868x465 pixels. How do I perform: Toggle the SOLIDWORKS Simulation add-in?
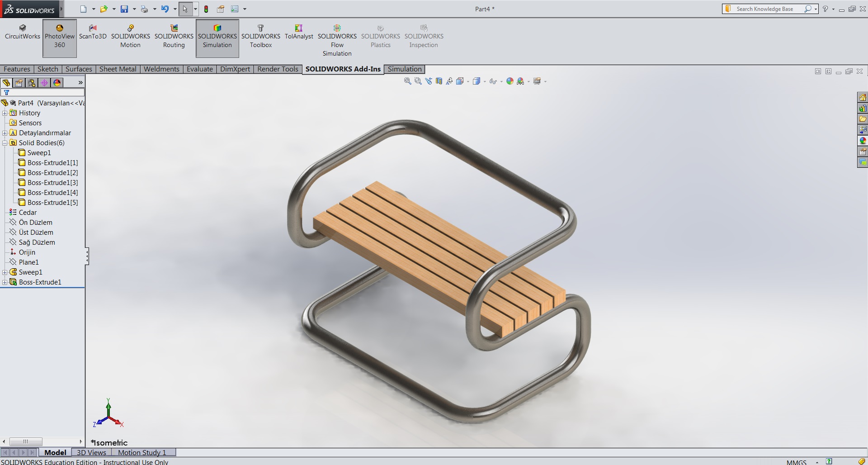(x=217, y=38)
